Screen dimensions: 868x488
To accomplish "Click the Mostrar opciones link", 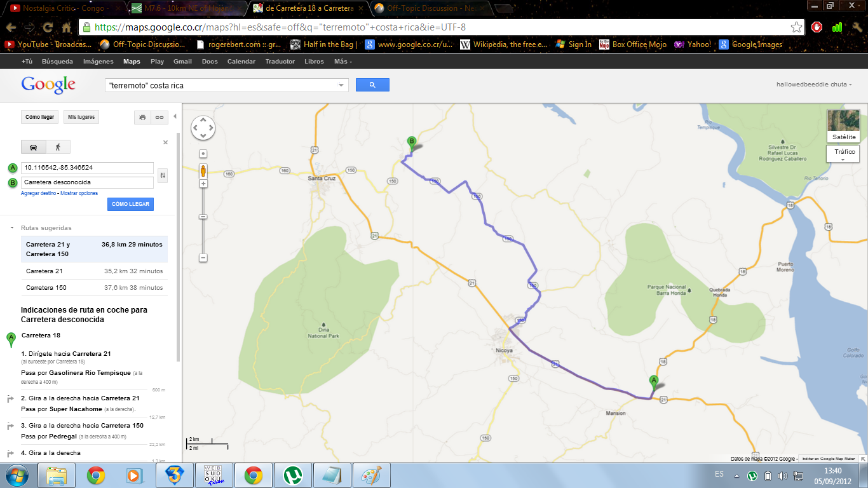I will coord(79,193).
